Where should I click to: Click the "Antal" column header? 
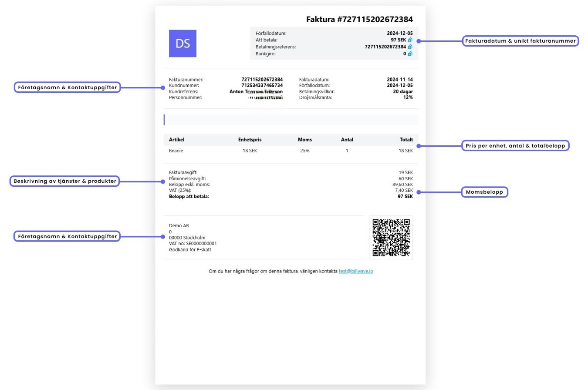click(347, 140)
